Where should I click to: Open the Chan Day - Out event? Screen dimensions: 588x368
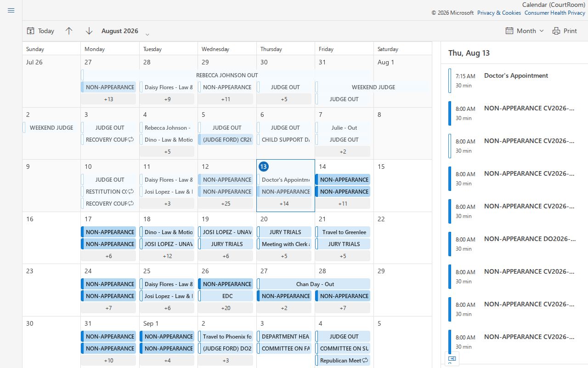tap(314, 284)
